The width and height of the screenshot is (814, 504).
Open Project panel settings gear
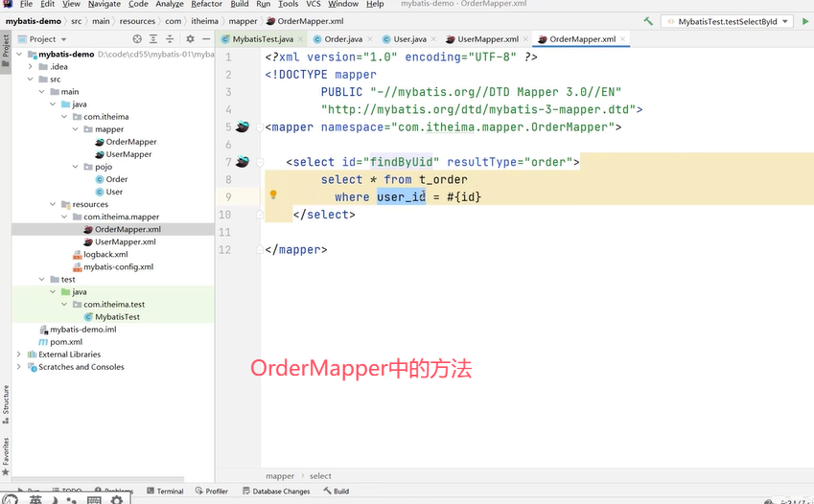[190, 39]
